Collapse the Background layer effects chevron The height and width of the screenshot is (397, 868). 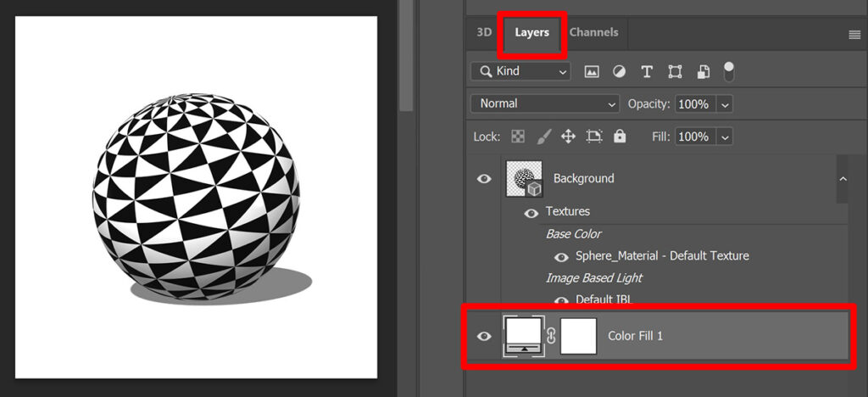click(x=843, y=178)
